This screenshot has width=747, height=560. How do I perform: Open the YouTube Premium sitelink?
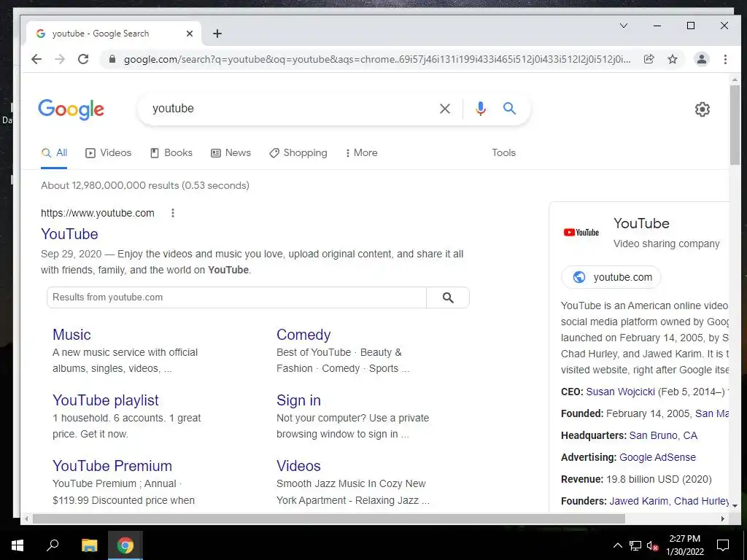pyautogui.click(x=112, y=466)
